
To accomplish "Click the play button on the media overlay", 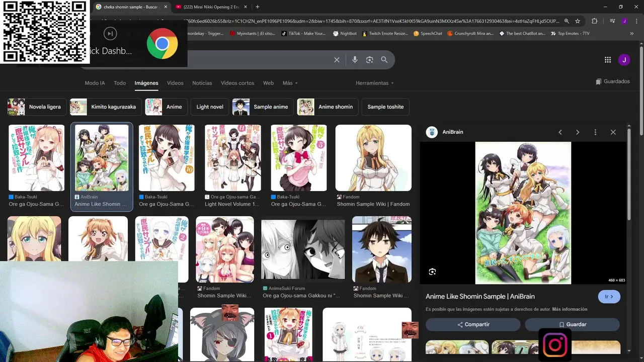I will [x=110, y=34].
